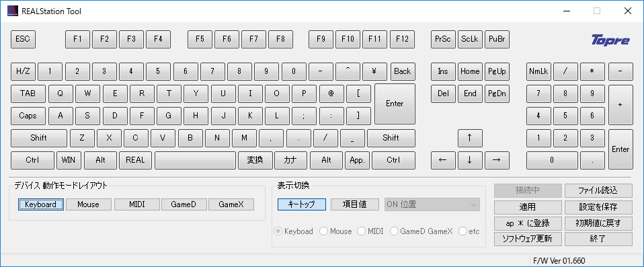644x267 pixels.
Task: Click the up arrow key button
Action: click(x=469, y=138)
